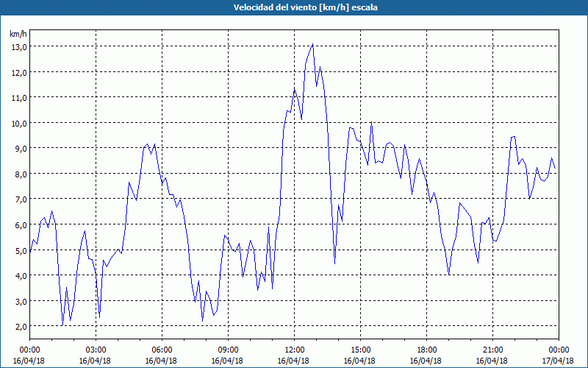
Task: Click the 6,0 y-axis value
Action: coord(21,224)
